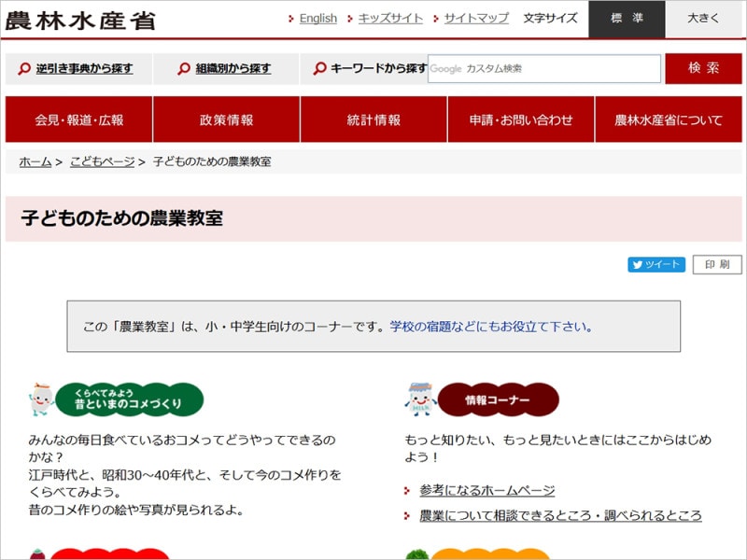Click the magnifier icon beside 逆引き事典から探す
Screen dimensions: 747x560
click(x=21, y=68)
